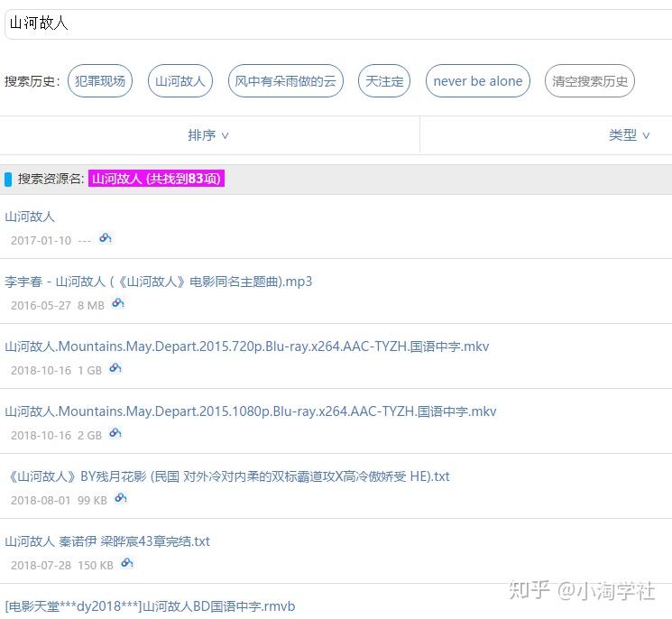Click date text 2018-07-28
The width and height of the screenshot is (672, 619).
click(x=41, y=566)
